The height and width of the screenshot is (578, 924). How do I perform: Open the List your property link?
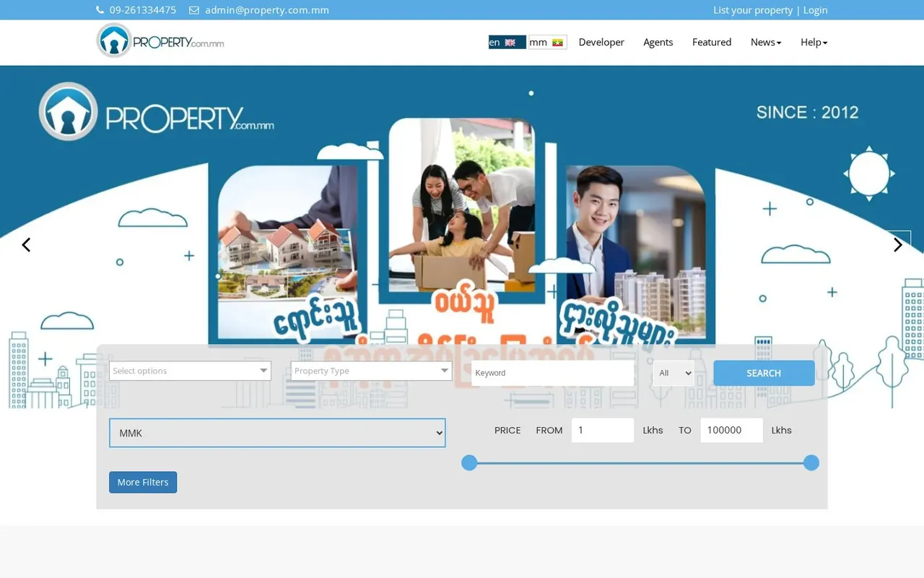(753, 10)
